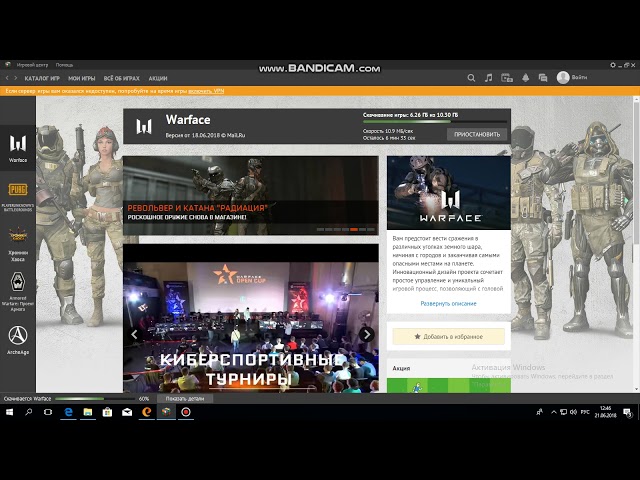Select Armored Warfare game in sidebar
The height and width of the screenshot is (480, 640).
click(x=18, y=291)
